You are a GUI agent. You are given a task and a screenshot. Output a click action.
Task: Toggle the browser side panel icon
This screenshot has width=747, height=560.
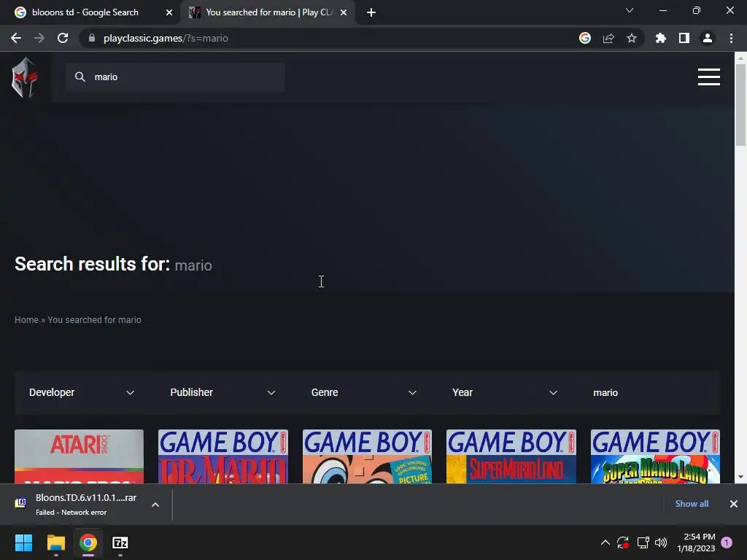684,38
